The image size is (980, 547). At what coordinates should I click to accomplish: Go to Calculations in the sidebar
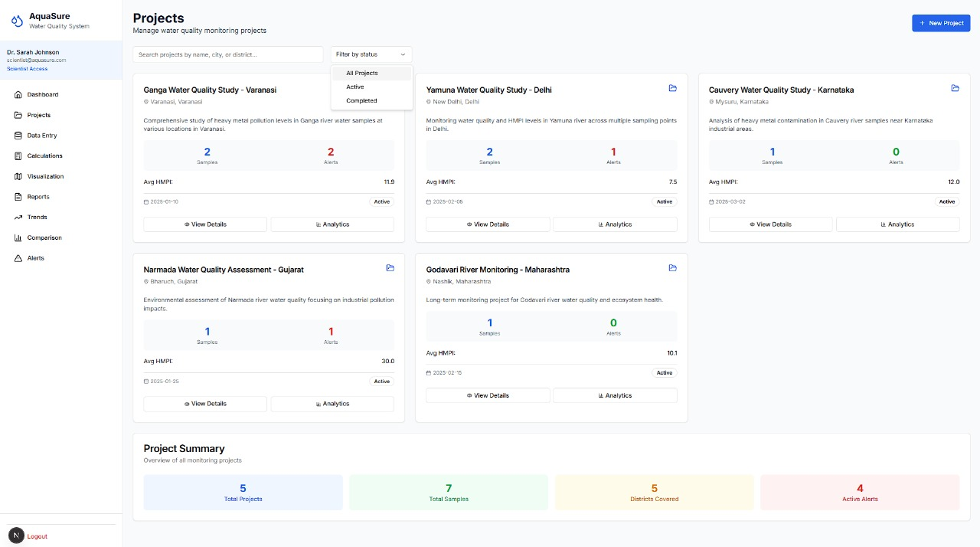coord(44,156)
